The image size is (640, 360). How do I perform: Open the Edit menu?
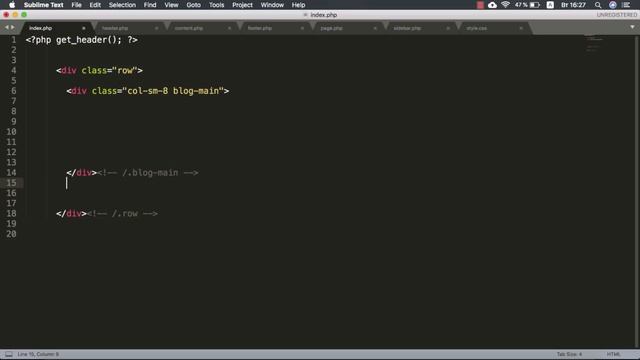pyautogui.click(x=95, y=5)
